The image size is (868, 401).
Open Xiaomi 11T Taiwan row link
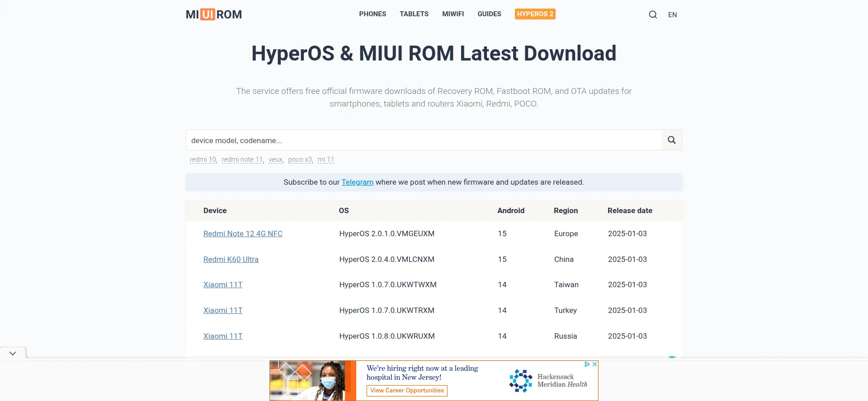223,284
